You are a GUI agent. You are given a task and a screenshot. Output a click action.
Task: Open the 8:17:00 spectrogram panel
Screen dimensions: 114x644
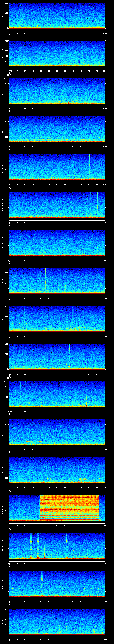coord(57,129)
